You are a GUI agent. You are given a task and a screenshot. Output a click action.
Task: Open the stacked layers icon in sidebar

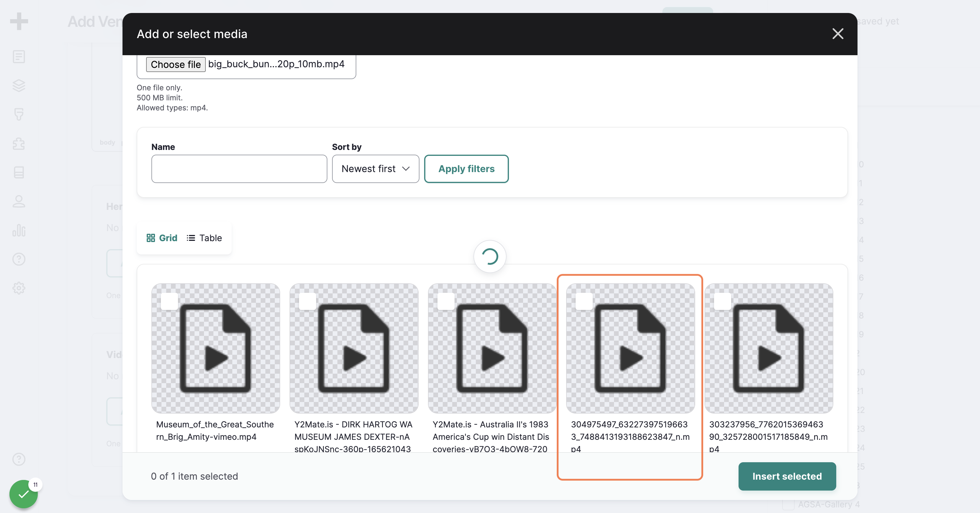pos(19,86)
